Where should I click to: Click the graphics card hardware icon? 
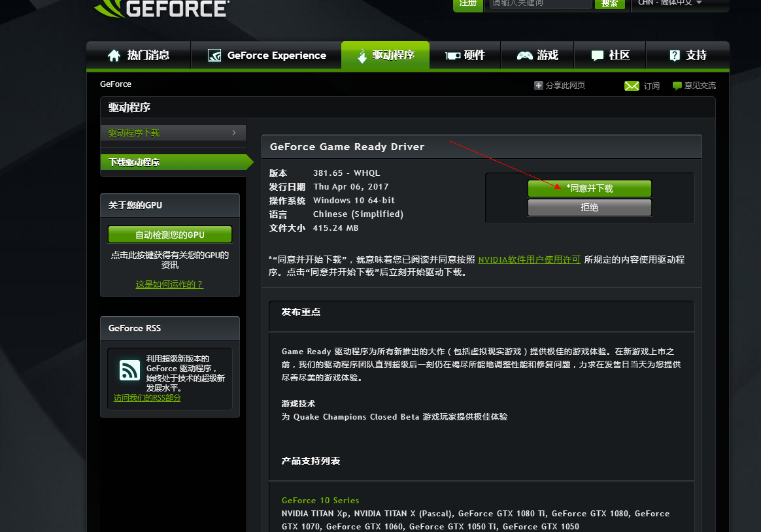pos(453,56)
